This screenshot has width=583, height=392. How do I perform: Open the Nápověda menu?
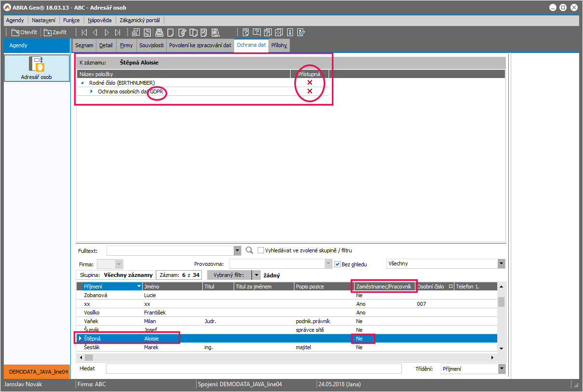coord(100,20)
